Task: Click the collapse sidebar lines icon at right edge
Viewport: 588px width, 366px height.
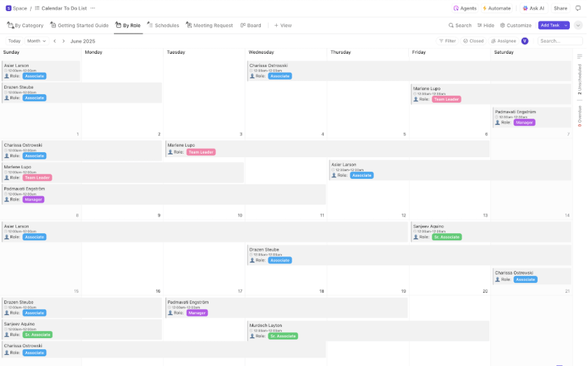Action: click(x=580, y=56)
